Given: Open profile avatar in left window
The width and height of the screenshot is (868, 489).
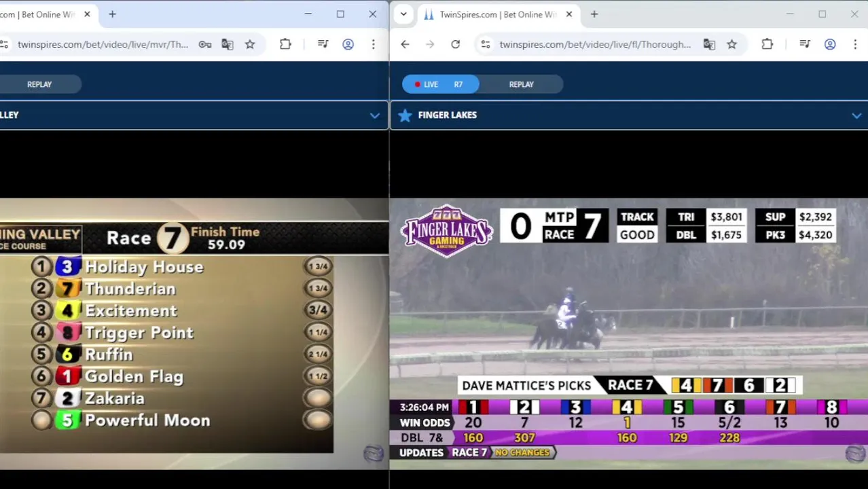Looking at the screenshot, I should click(348, 44).
